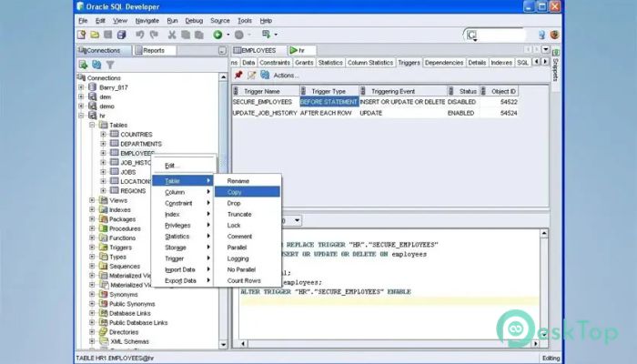
Task: Click the search input field in toolbar
Action: point(499,35)
